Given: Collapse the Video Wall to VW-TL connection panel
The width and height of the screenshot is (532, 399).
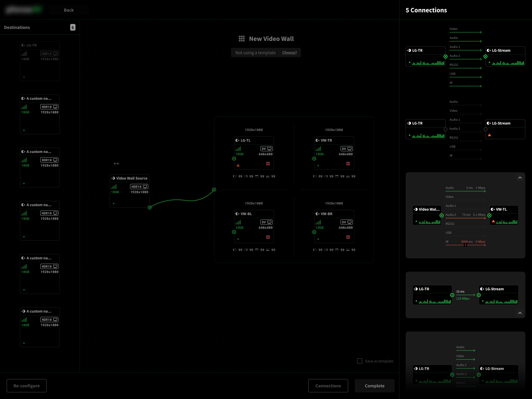Looking at the screenshot, I should 520,178.
